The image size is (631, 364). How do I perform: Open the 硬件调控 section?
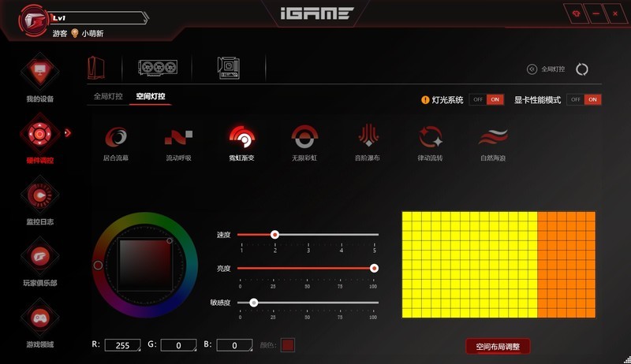(x=40, y=139)
